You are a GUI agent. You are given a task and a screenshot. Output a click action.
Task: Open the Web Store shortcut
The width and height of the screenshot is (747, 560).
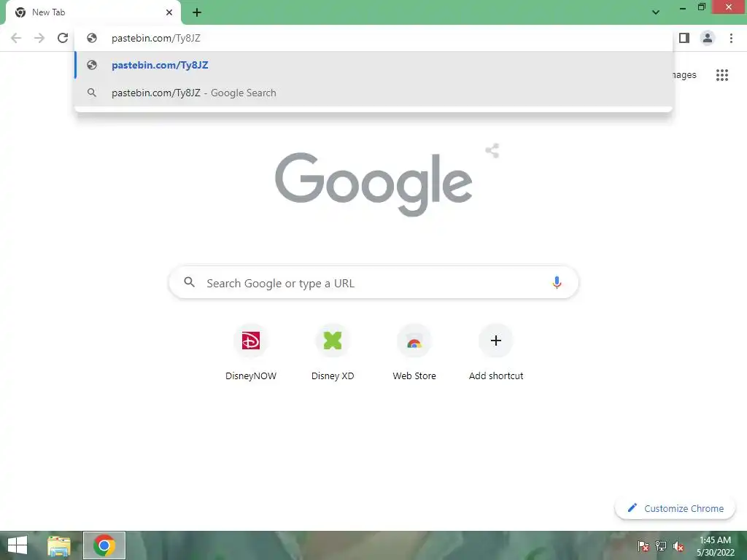pos(414,352)
